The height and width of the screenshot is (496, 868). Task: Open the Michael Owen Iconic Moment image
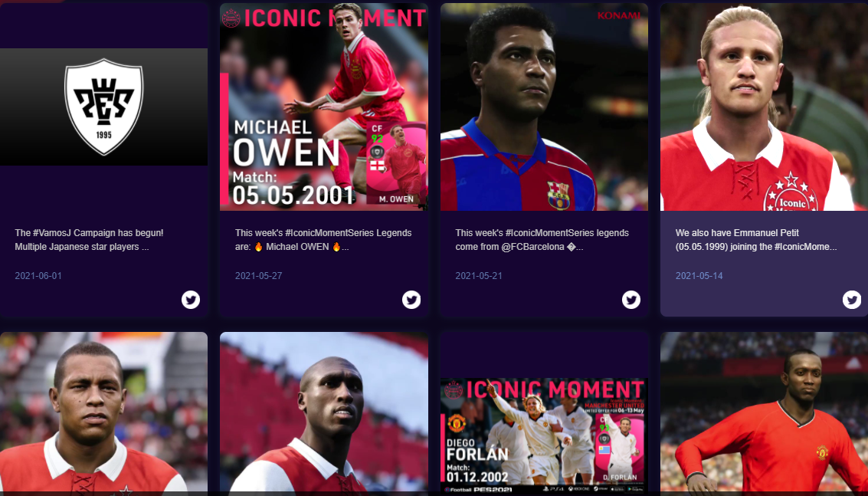click(324, 107)
